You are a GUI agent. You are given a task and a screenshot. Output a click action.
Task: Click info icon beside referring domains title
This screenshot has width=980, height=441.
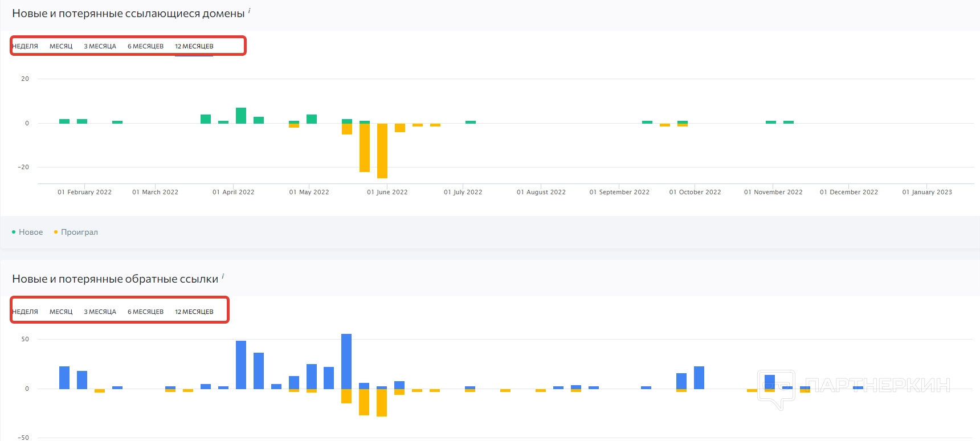(x=250, y=11)
